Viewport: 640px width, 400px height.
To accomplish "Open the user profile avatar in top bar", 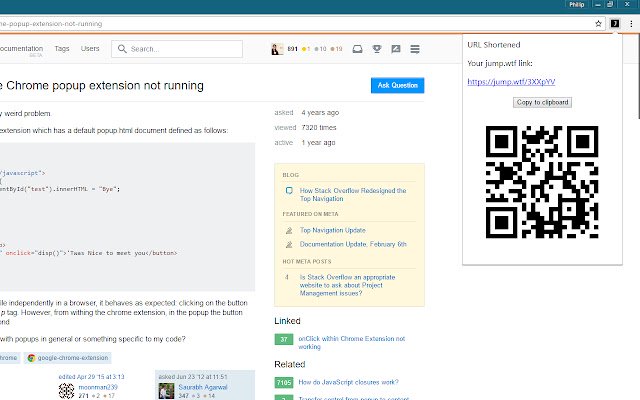I will click(277, 49).
